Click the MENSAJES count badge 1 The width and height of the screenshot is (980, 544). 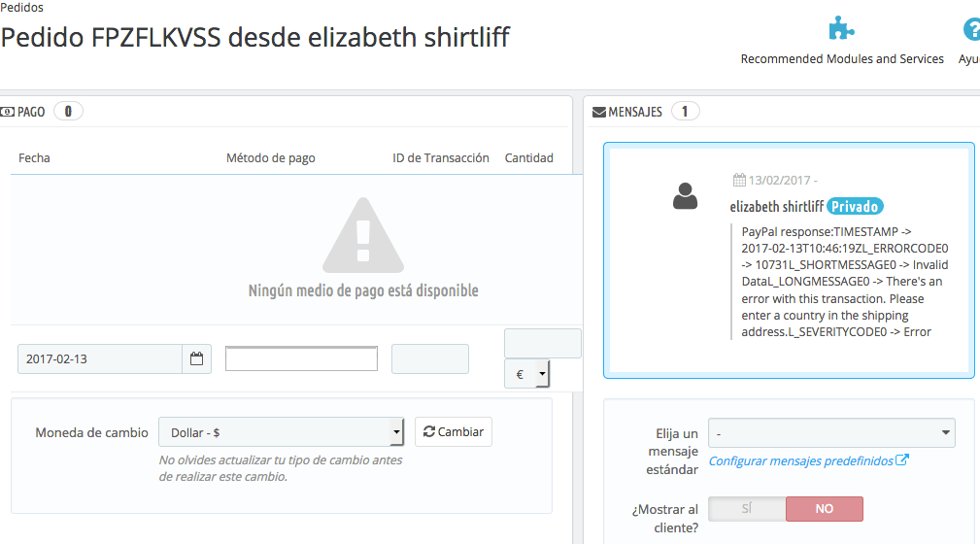pos(685,112)
